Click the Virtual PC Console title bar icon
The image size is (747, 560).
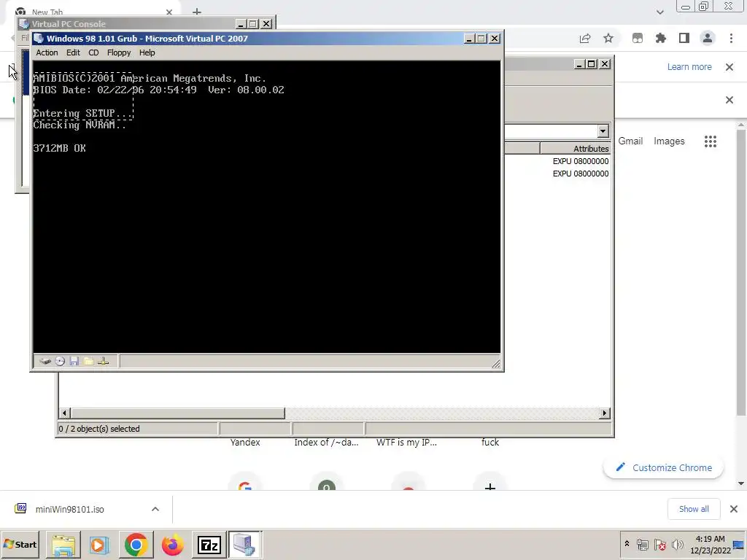pyautogui.click(x=24, y=24)
